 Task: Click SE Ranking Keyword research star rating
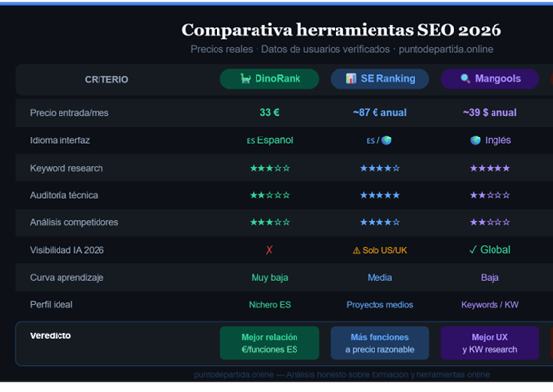(x=379, y=168)
